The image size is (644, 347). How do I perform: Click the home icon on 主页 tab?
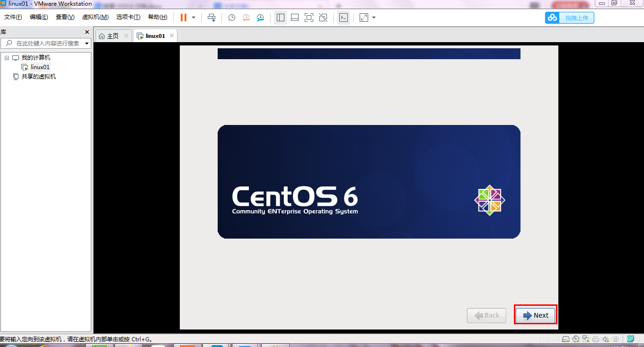click(102, 36)
